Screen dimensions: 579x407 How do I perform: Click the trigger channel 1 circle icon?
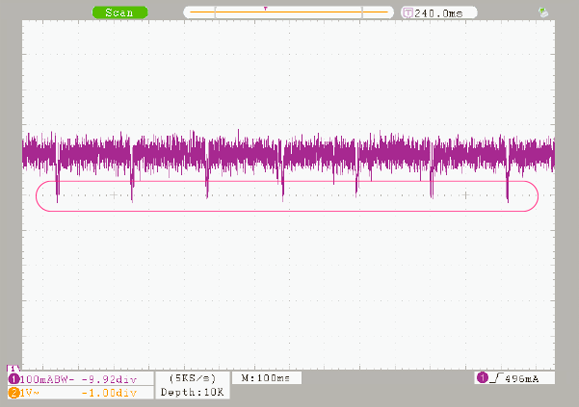click(482, 378)
